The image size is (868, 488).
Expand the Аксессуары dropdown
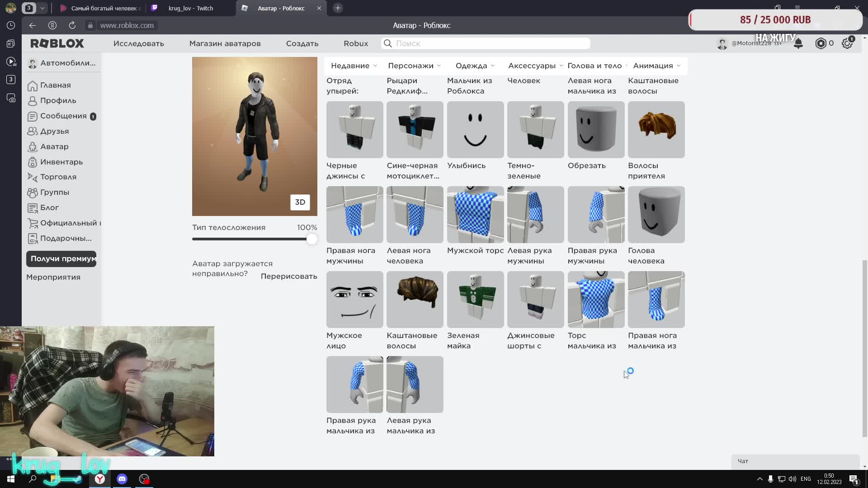point(535,66)
